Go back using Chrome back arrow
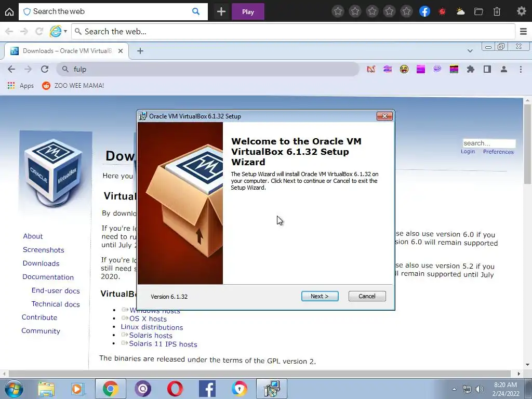 point(11,69)
